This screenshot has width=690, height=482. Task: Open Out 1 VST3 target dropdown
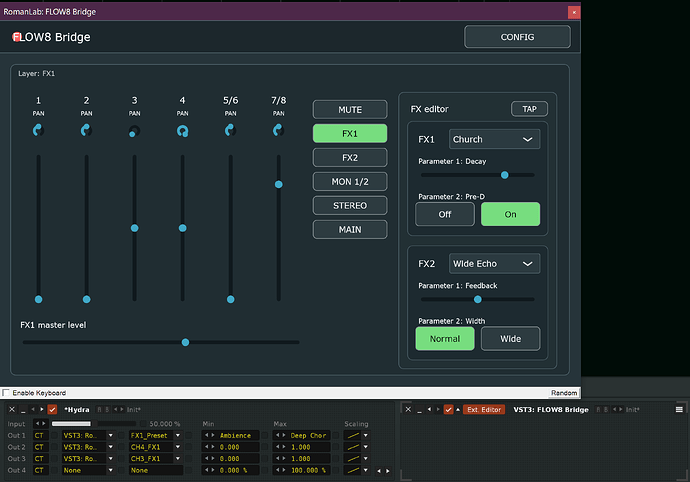click(89, 435)
